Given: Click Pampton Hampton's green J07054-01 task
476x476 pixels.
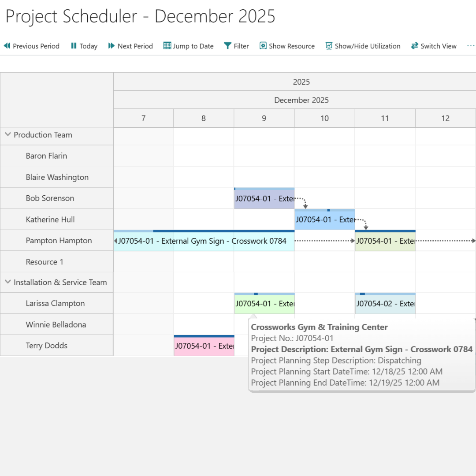Looking at the screenshot, I should 385,241.
